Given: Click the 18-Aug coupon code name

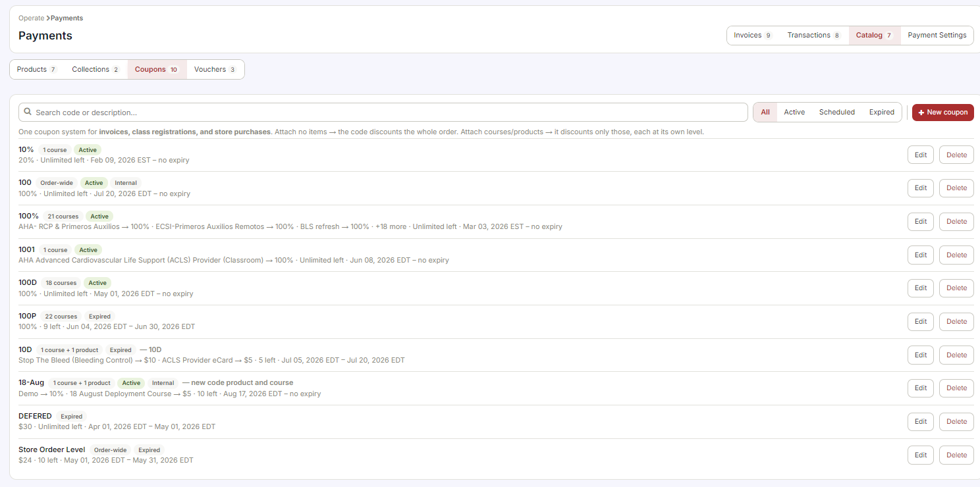Looking at the screenshot, I should click(x=32, y=382).
